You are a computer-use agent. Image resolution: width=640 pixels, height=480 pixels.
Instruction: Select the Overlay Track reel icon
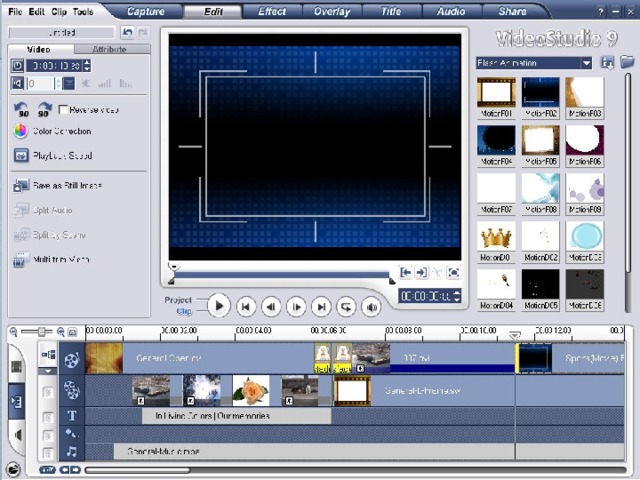71,390
